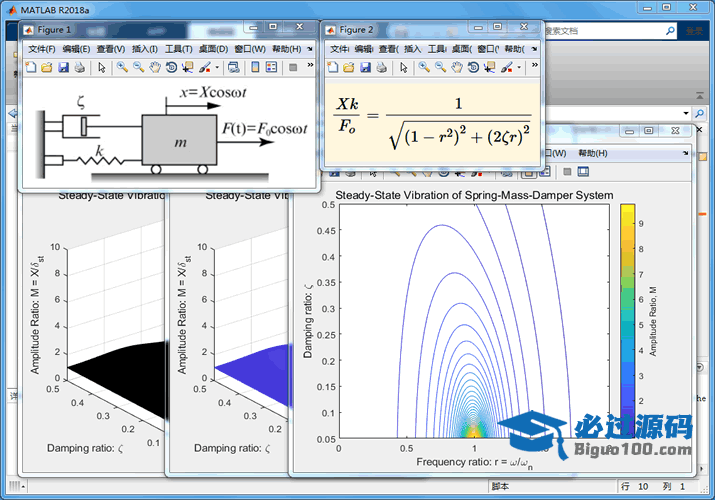Expand Figure 1 toolbar overflow chevron
Screen dimensions: 715x500
pyautogui.click(x=310, y=65)
